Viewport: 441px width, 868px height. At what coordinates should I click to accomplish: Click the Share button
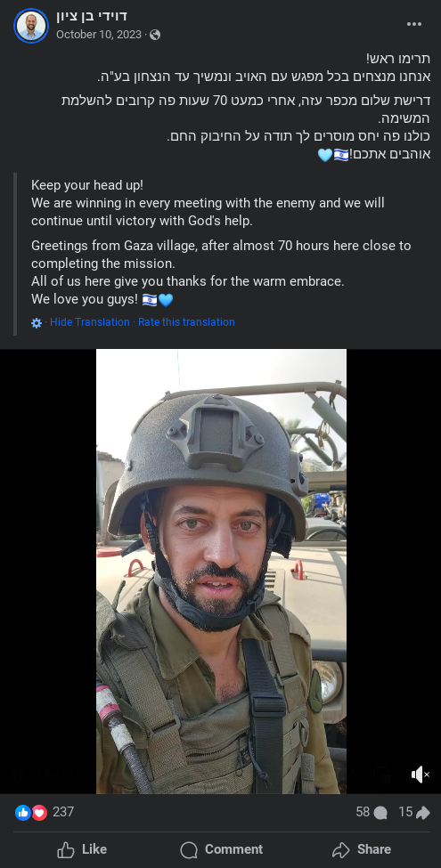[x=361, y=849]
